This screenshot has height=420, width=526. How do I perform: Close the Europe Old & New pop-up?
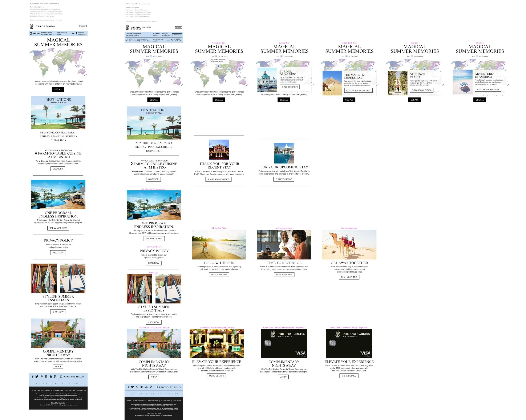310,69
